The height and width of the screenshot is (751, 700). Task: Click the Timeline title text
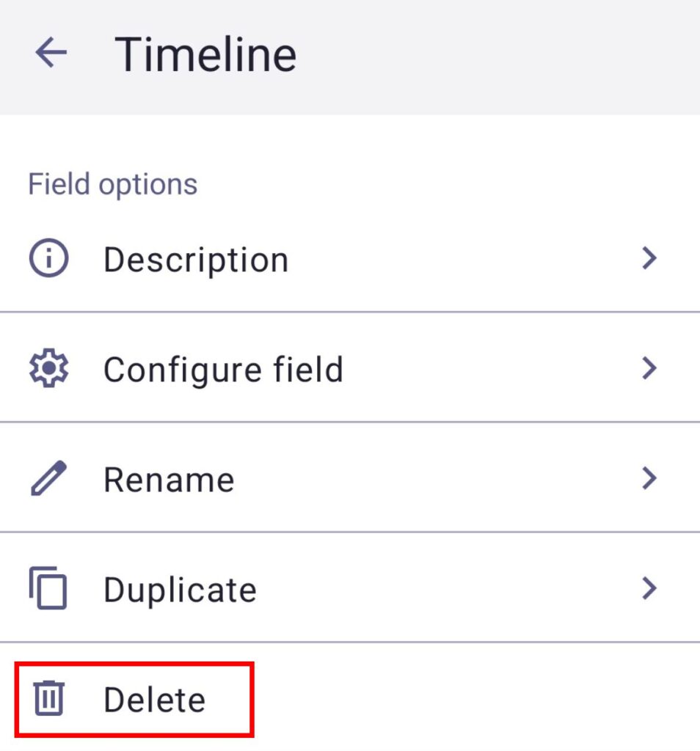pos(205,54)
